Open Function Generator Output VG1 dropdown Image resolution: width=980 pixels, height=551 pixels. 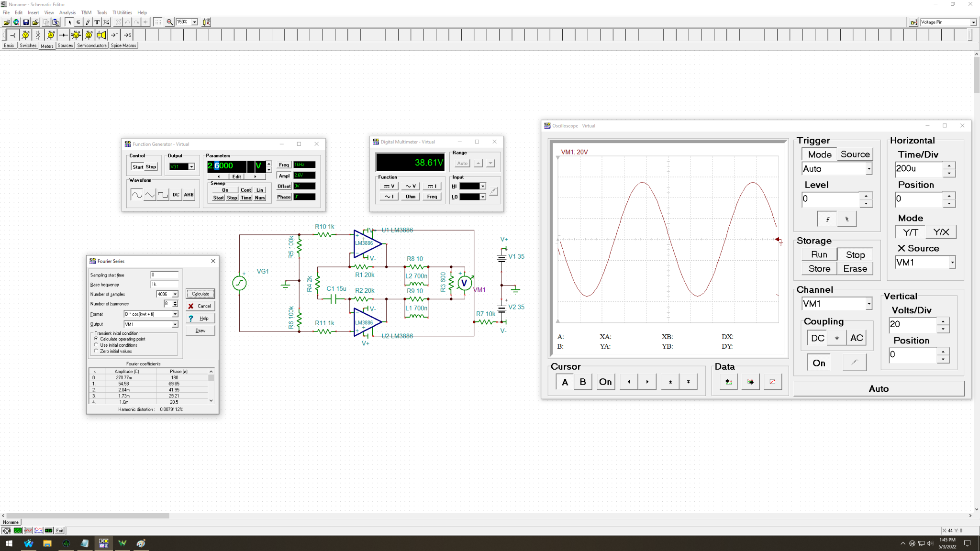191,166
